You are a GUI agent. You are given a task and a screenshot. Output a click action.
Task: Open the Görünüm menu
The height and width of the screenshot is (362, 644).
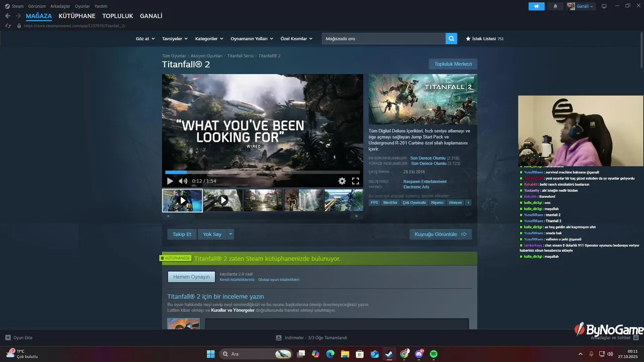(37, 6)
